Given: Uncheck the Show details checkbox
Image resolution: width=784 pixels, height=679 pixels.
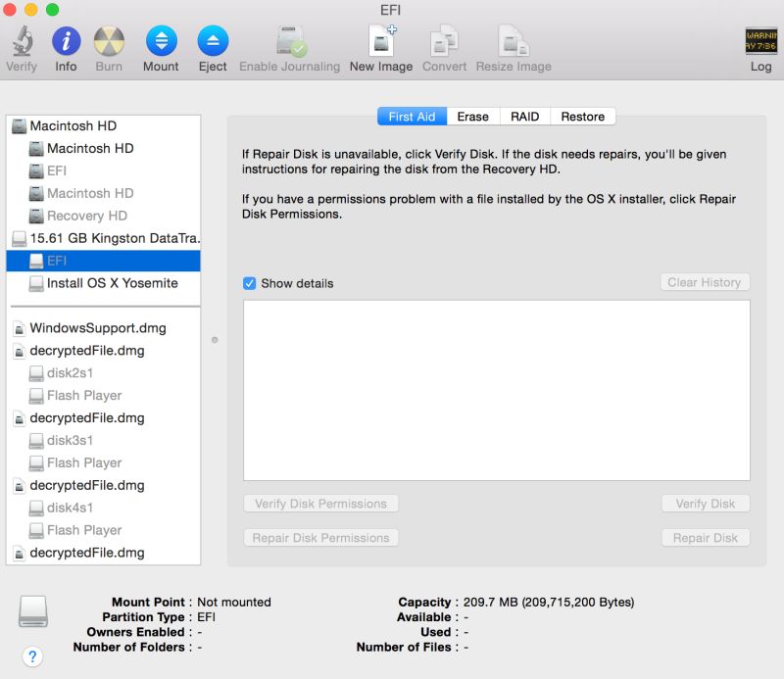Looking at the screenshot, I should click(248, 282).
